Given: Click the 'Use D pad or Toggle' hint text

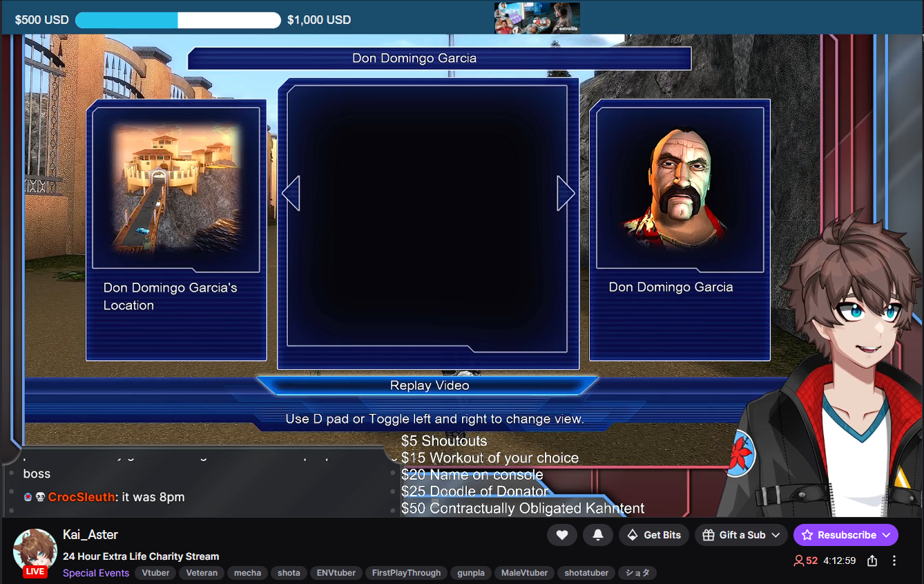Looking at the screenshot, I should click(x=434, y=419).
